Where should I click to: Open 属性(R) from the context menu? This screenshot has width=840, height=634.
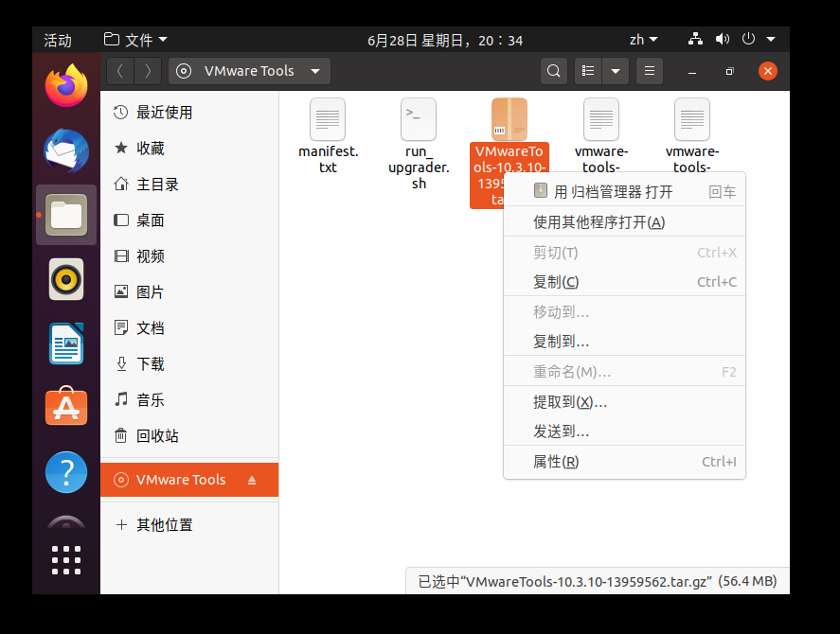pyautogui.click(x=625, y=461)
